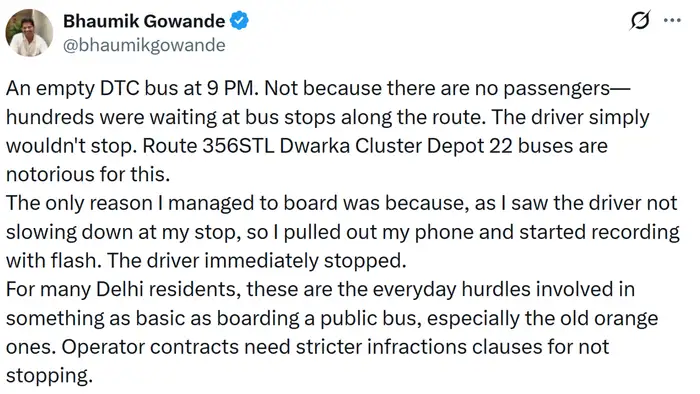Viewport: 700px width, 394px height.
Task: Click the phrase 'hundreds were waiting'
Action: point(106,117)
